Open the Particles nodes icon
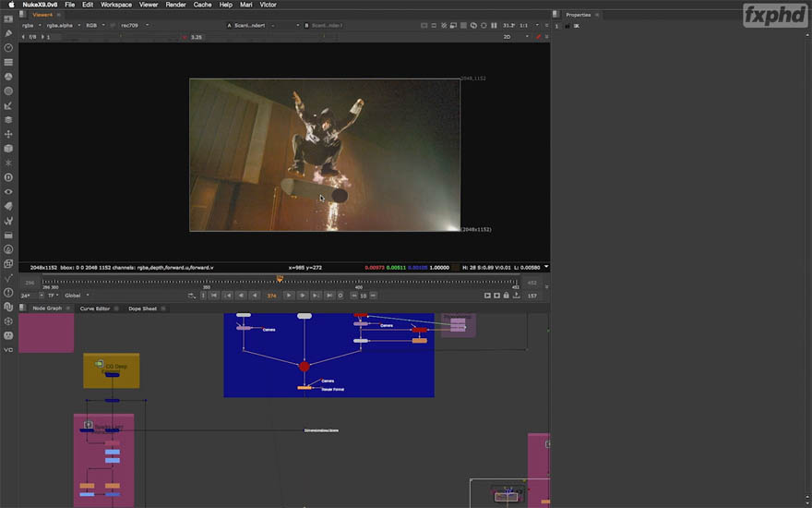 pyautogui.click(x=8, y=163)
